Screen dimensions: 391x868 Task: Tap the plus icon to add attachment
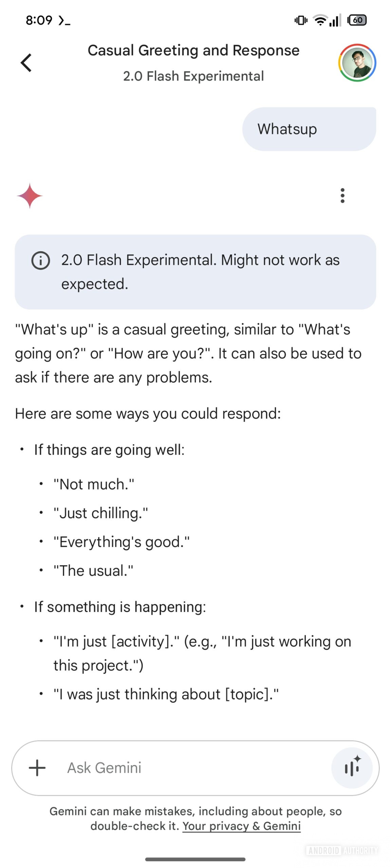37,768
